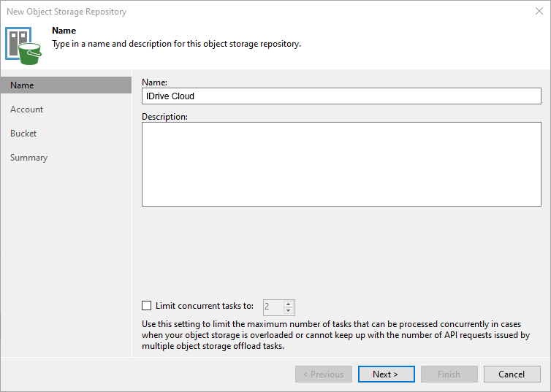Click the disabled Finish button
551x392 pixels.
pyautogui.click(x=449, y=374)
